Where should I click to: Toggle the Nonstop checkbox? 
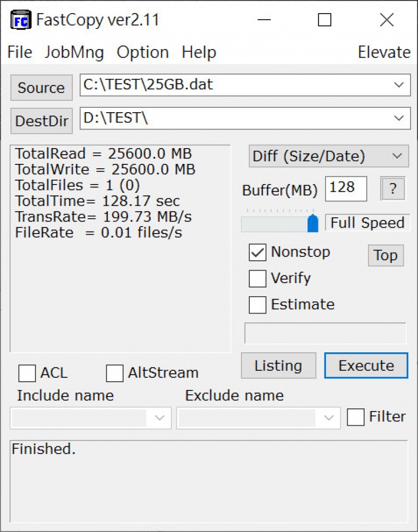(257, 253)
